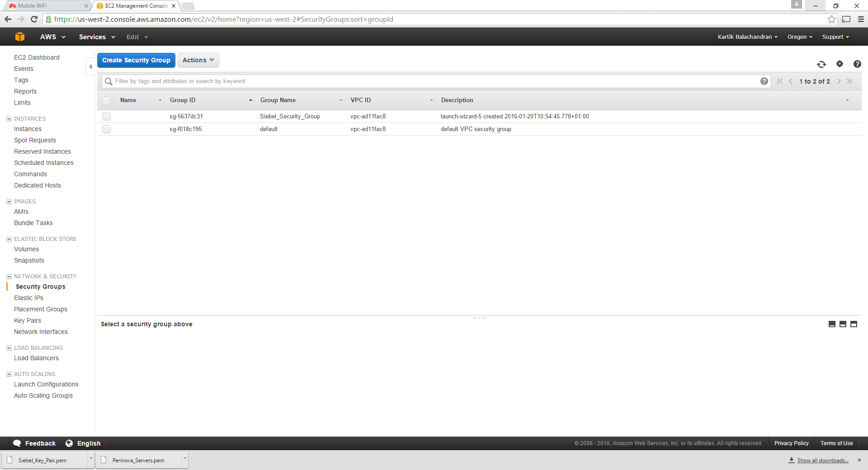Open Key Pairs in sidebar
868x470 pixels.
pos(28,320)
